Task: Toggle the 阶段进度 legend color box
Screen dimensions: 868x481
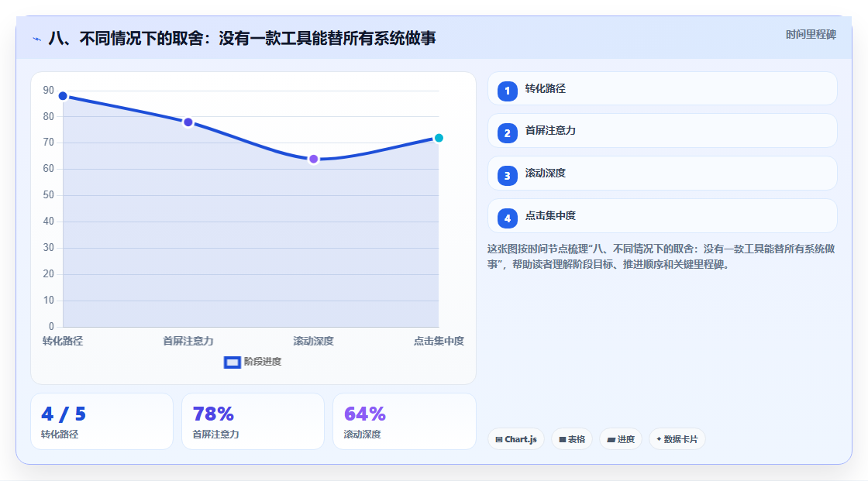Action: pos(232,362)
